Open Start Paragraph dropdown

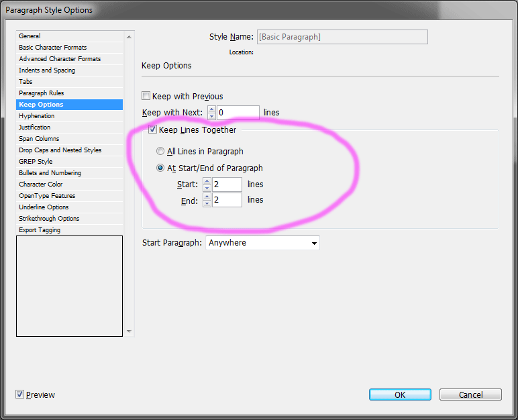tap(262, 243)
